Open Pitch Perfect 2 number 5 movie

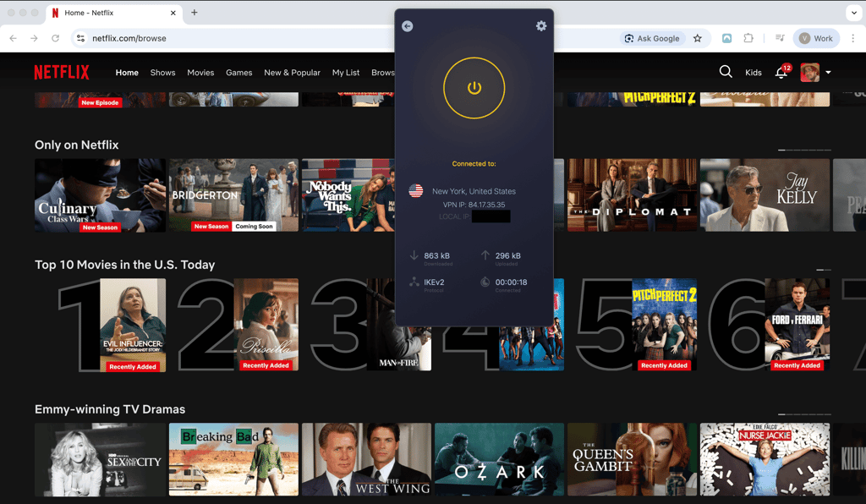pos(665,325)
